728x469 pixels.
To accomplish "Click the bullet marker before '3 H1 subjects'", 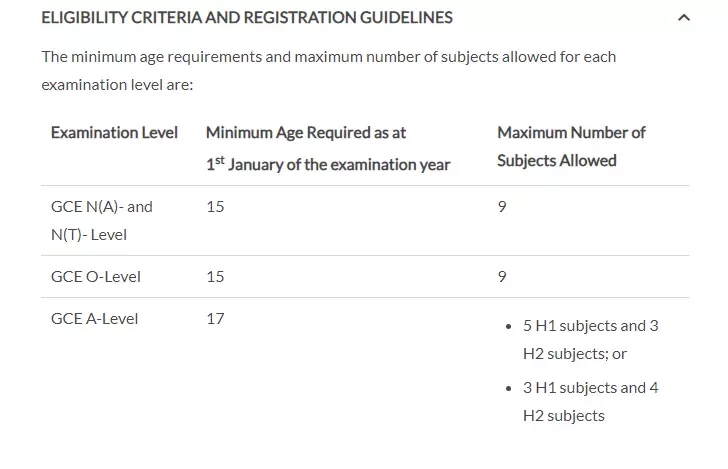I will click(x=508, y=389).
